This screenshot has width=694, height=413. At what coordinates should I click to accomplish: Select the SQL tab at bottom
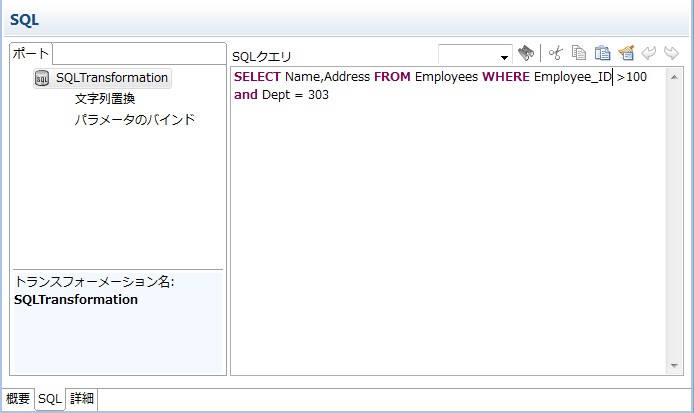(50, 399)
